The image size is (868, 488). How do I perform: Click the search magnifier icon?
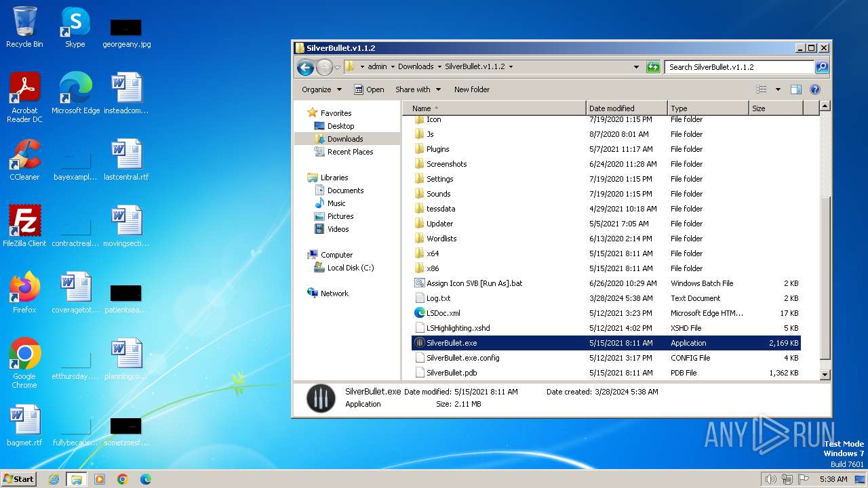click(x=822, y=67)
